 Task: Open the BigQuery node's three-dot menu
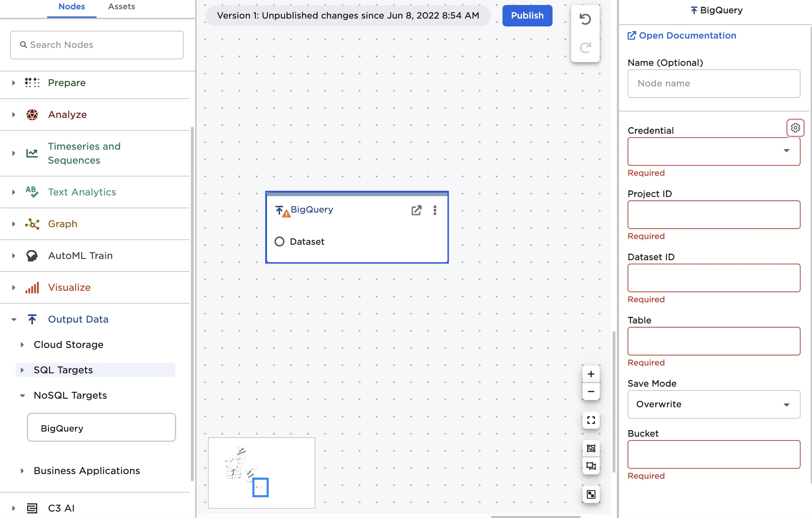tap(435, 210)
